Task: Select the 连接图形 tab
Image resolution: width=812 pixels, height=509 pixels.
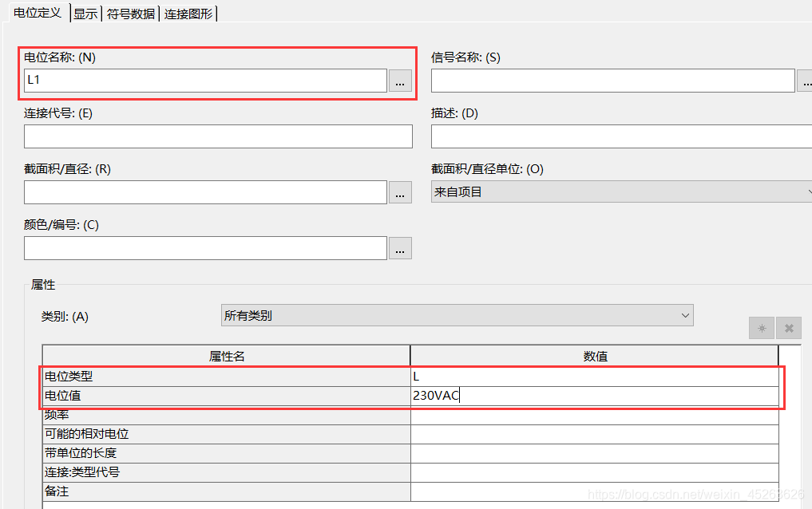Action: (x=188, y=14)
